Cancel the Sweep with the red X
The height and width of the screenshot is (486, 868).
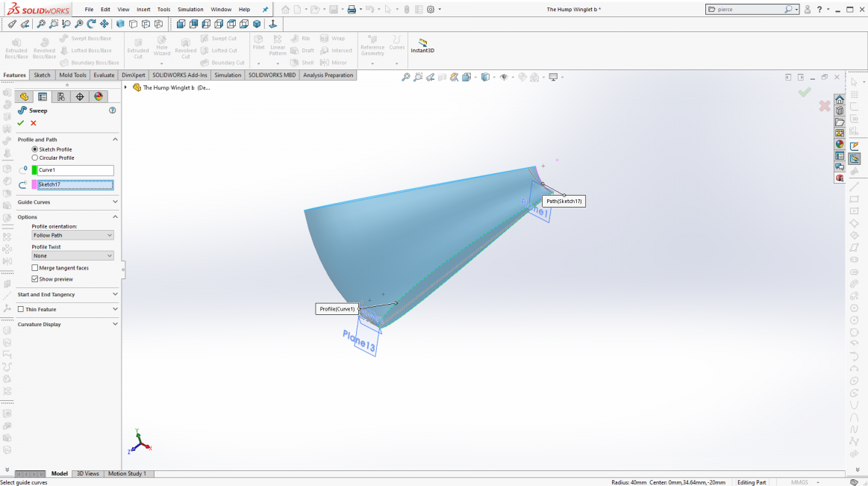pyautogui.click(x=34, y=122)
